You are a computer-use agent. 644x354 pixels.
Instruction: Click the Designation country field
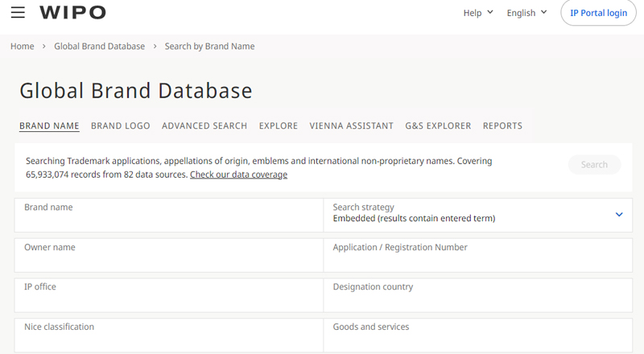point(477,294)
